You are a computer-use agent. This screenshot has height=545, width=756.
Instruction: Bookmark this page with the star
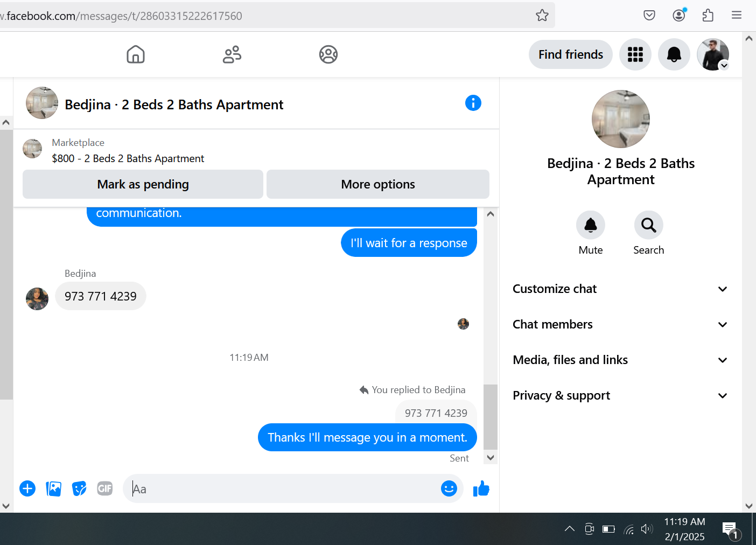click(x=542, y=15)
